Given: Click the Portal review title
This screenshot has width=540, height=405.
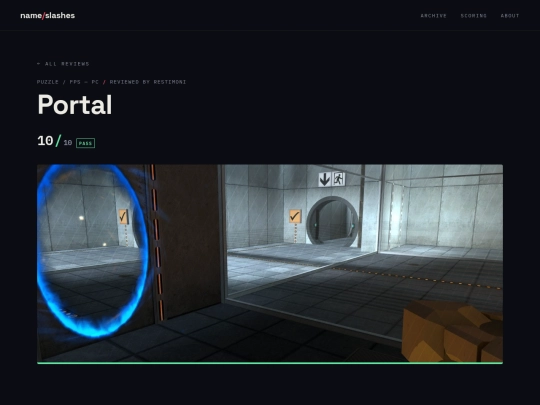Looking at the screenshot, I should click(75, 105).
